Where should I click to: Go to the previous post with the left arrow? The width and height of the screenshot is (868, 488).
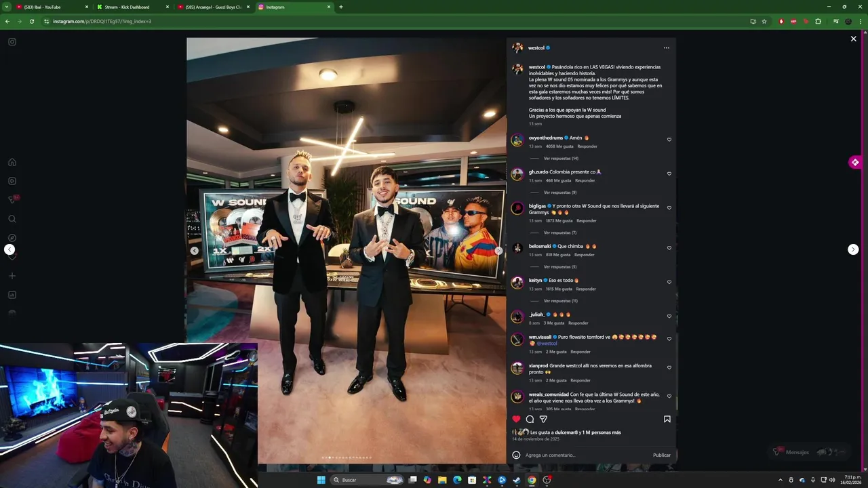pos(9,249)
